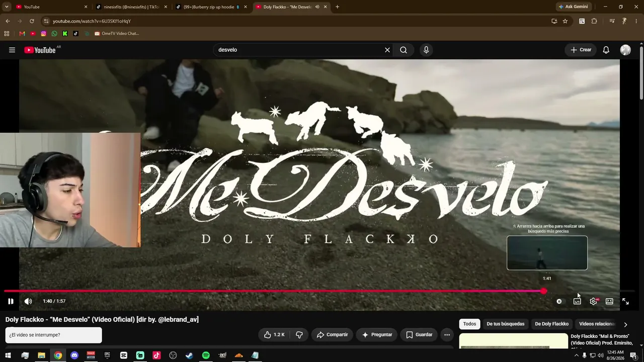The width and height of the screenshot is (644, 362).
Task: Open the YouTube guide hamburger menu
Action: coord(12,50)
